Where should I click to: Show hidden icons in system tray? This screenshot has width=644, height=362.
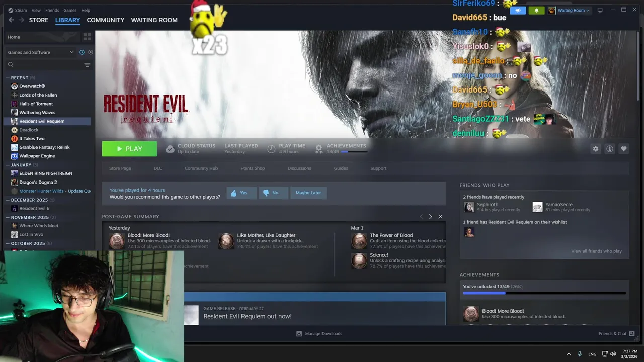(569, 354)
